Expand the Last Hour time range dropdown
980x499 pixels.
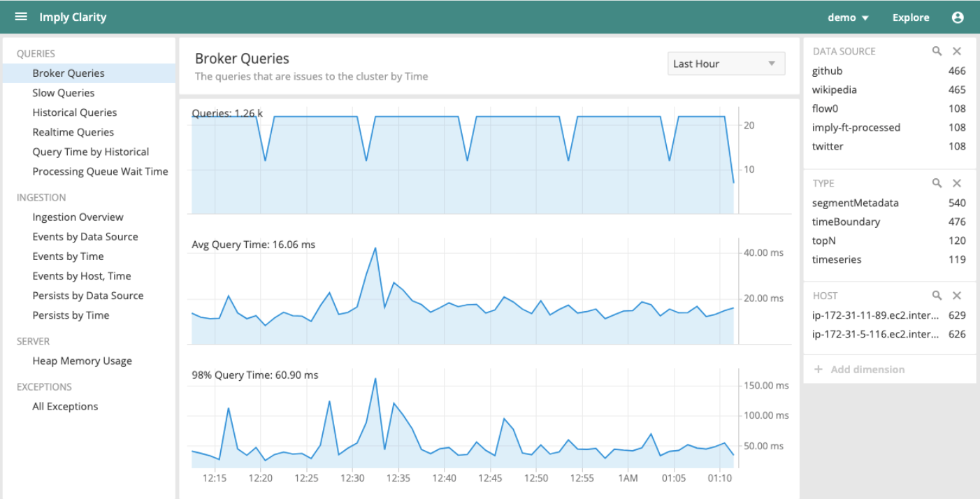click(726, 64)
